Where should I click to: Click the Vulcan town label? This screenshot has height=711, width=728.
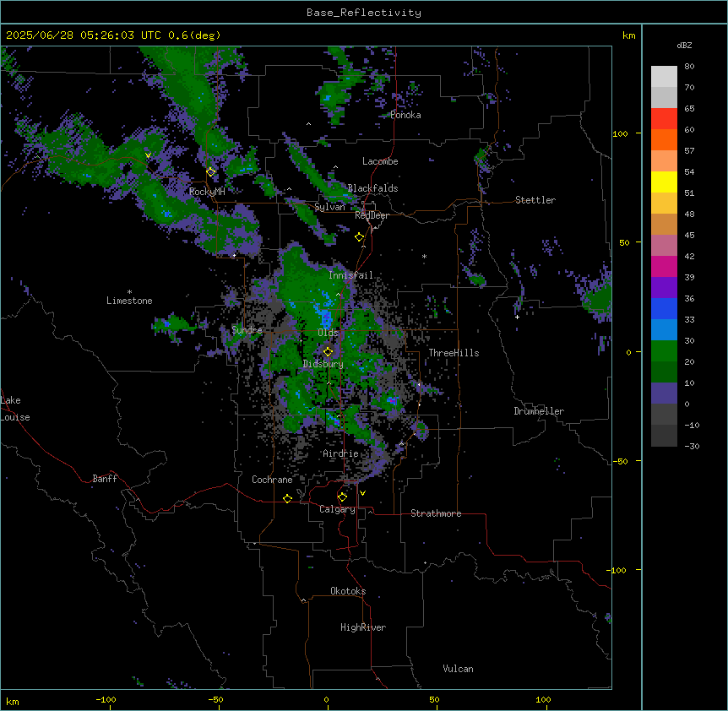(459, 669)
